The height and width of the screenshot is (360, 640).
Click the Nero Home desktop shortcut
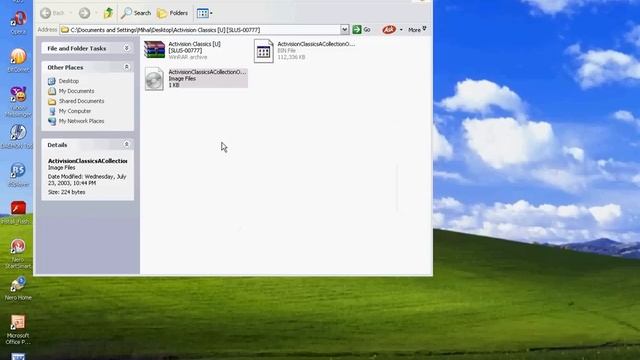18,289
